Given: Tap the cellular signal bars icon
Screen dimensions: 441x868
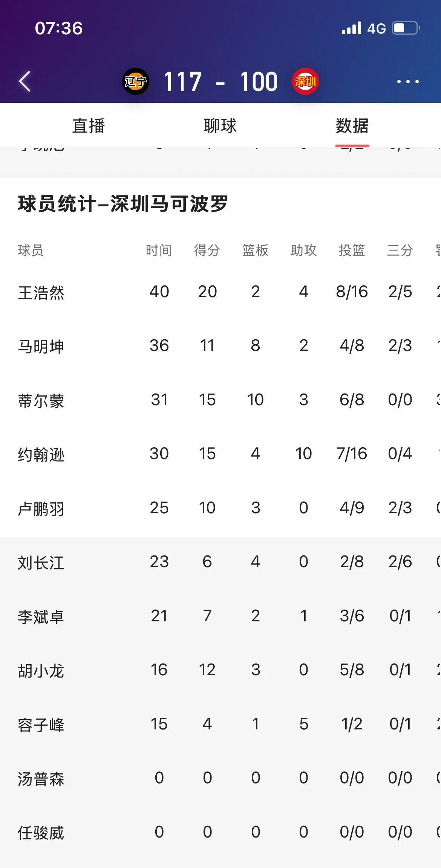Looking at the screenshot, I should [x=352, y=27].
